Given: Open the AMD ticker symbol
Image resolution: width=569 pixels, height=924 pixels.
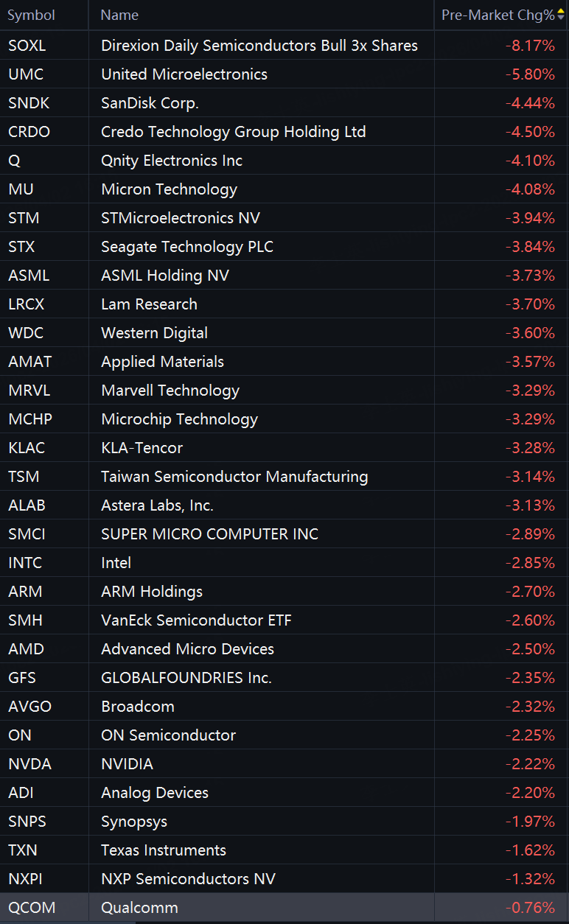Looking at the screenshot, I should (x=26, y=649).
